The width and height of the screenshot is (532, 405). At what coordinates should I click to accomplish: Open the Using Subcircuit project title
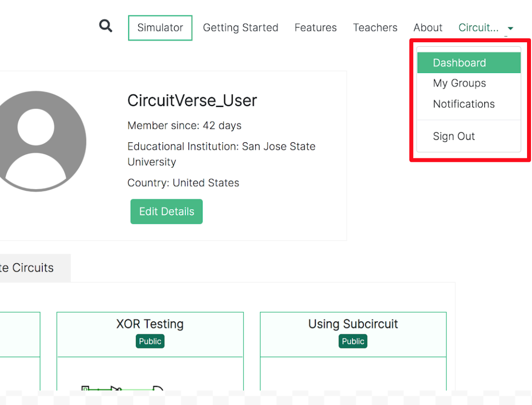tap(353, 324)
